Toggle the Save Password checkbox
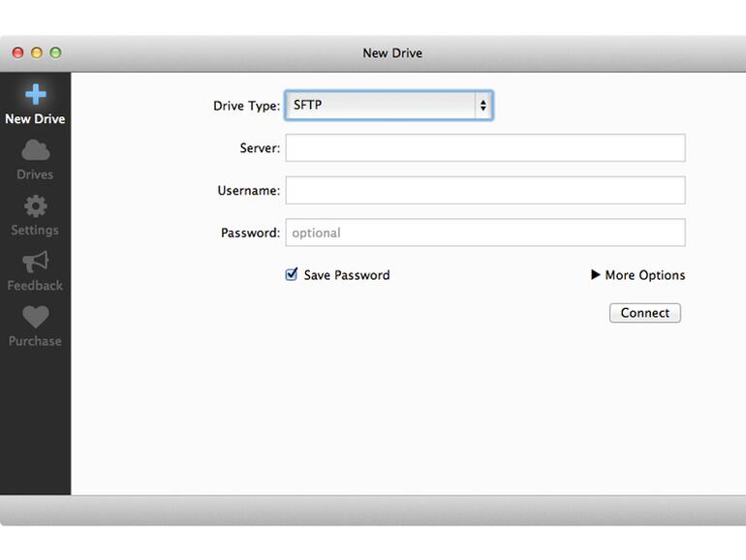 pos(292,274)
